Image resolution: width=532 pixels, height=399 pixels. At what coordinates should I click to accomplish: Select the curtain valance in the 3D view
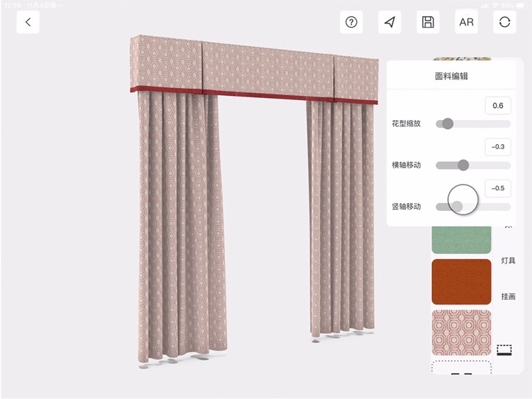(254, 70)
